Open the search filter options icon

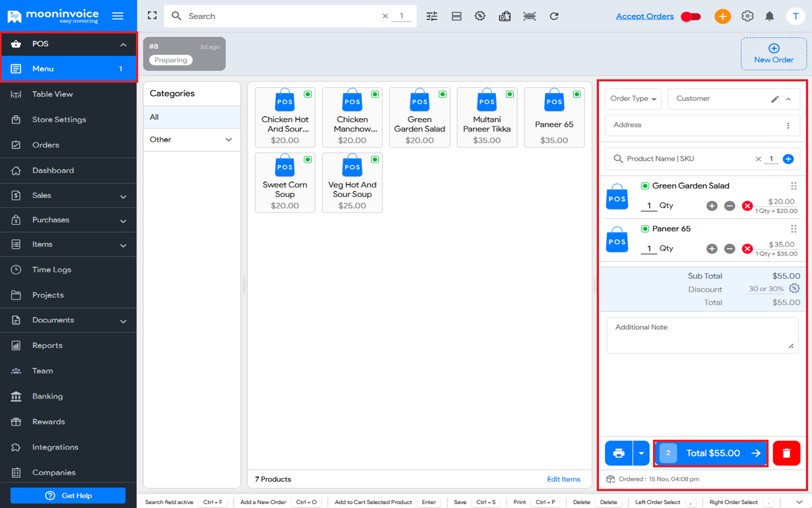click(431, 16)
